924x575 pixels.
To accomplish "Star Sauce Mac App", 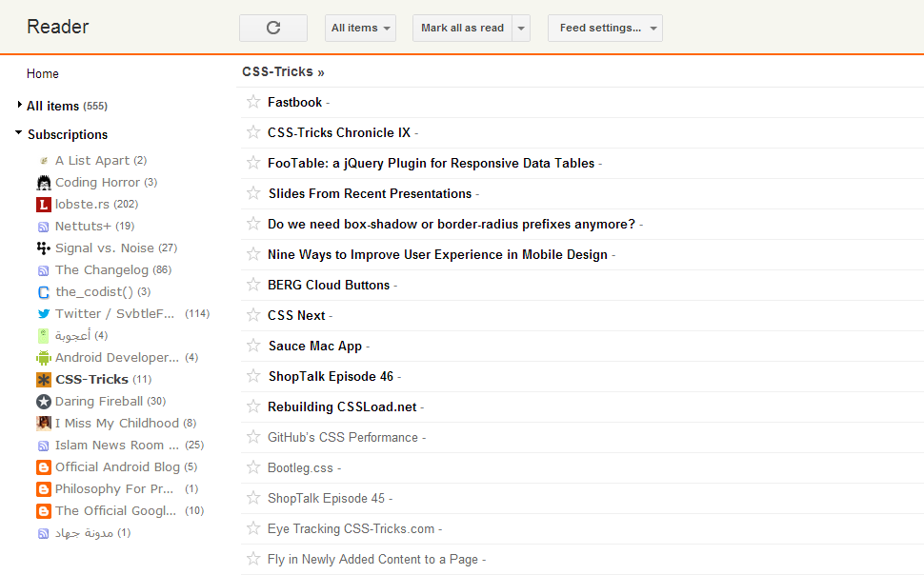I will click(x=253, y=346).
